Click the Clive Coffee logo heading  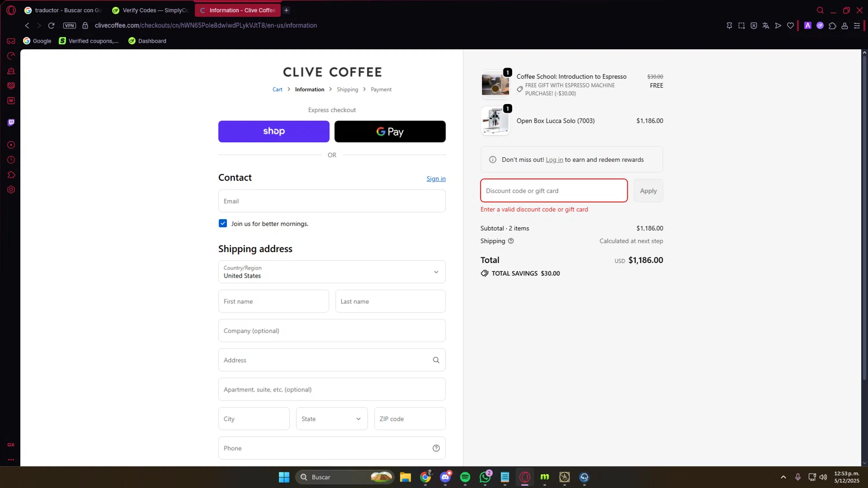click(332, 72)
